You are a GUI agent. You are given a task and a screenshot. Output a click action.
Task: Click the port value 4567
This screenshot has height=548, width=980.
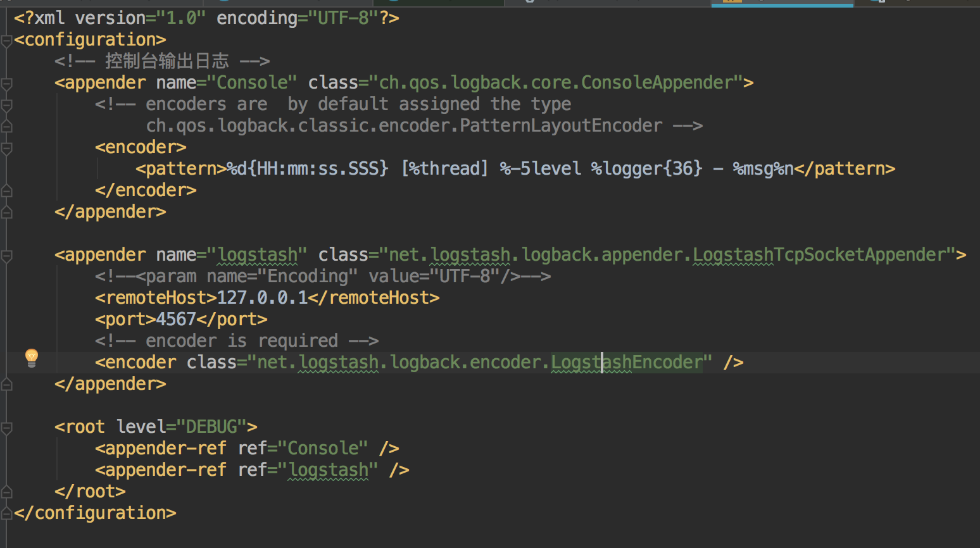(175, 320)
